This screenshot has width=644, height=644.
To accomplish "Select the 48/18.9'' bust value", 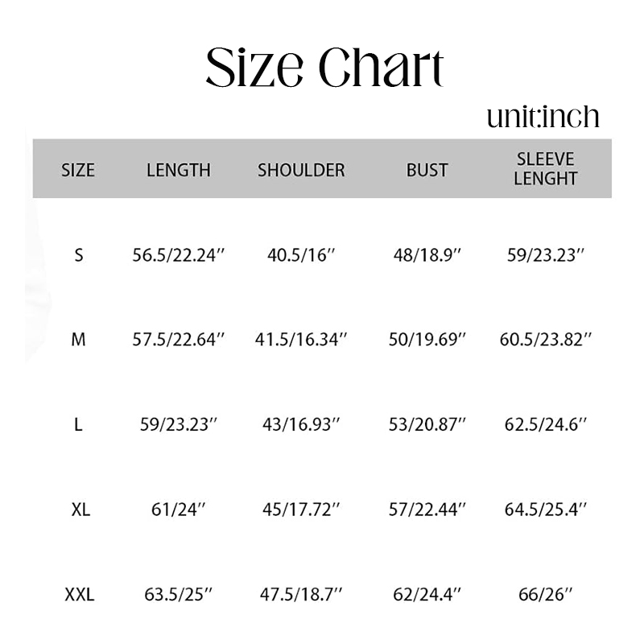I will (x=427, y=255).
